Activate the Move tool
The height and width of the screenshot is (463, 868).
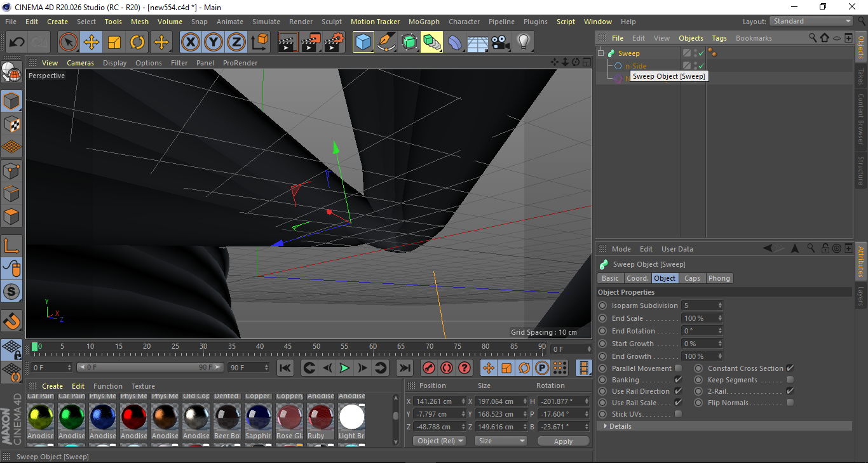[92, 43]
